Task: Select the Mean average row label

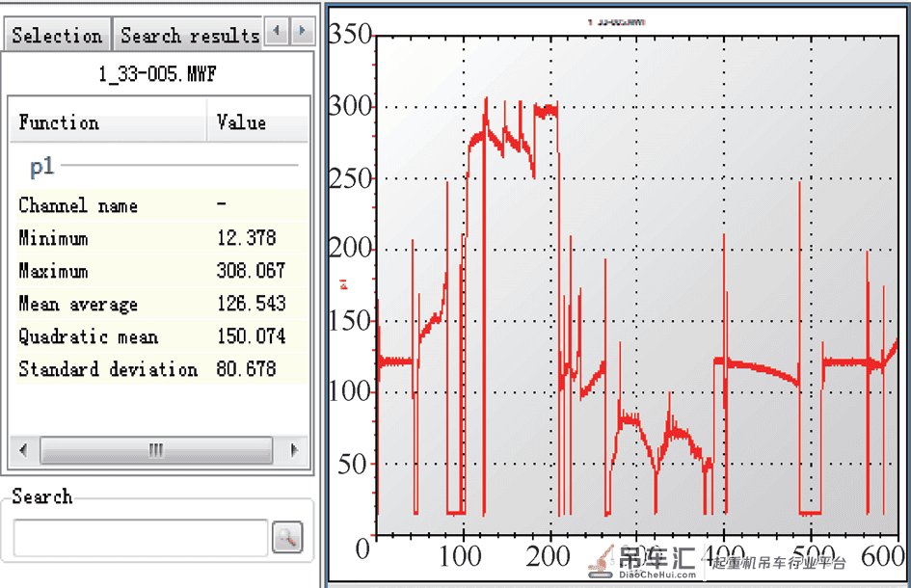Action: [x=78, y=304]
